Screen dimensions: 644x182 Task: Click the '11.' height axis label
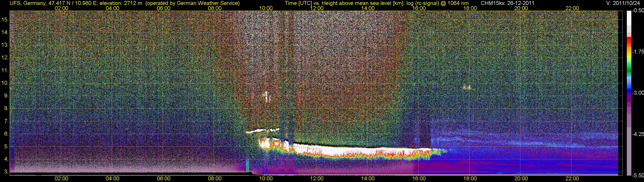coord(5,70)
